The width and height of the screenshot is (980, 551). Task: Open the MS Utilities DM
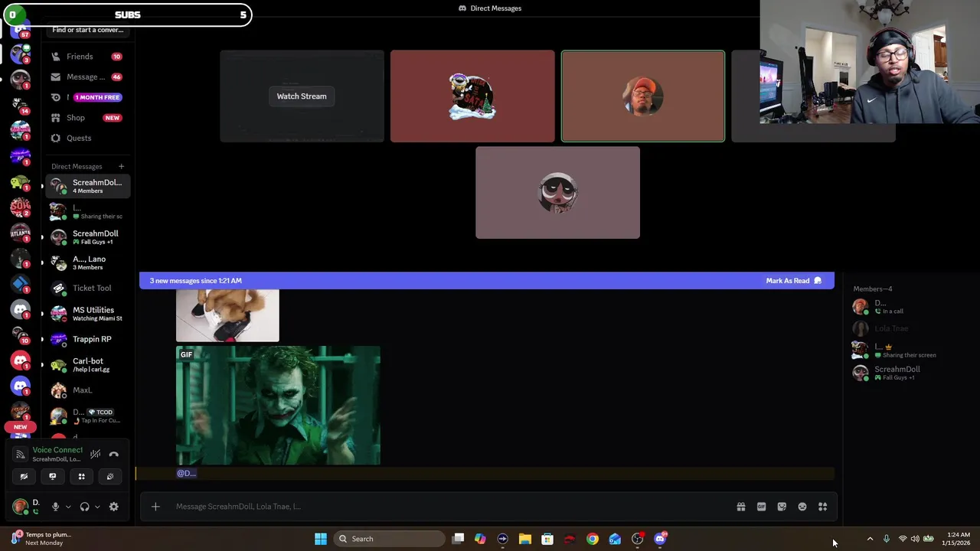tap(87, 314)
